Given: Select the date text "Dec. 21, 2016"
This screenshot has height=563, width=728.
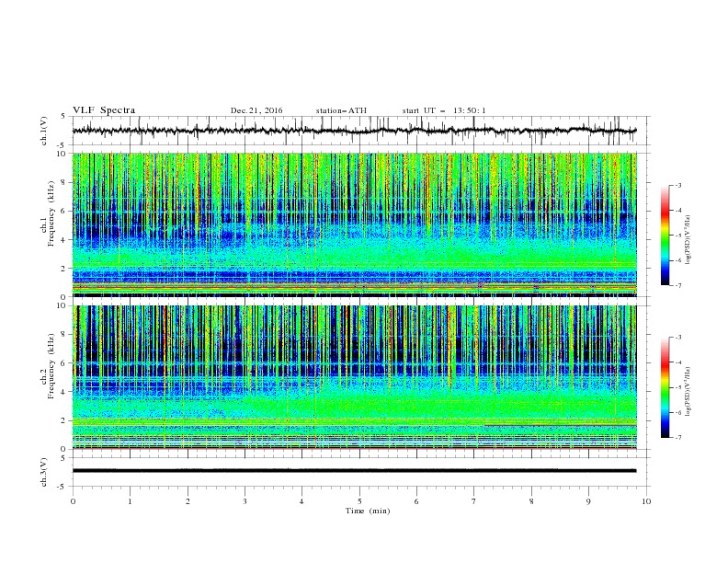Looking at the screenshot, I should point(256,110).
